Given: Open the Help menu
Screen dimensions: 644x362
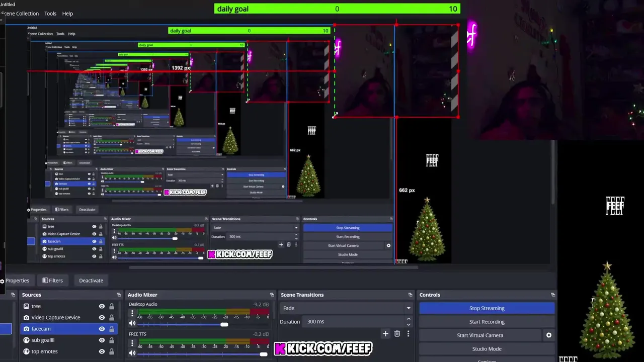Looking at the screenshot, I should pos(67,14).
